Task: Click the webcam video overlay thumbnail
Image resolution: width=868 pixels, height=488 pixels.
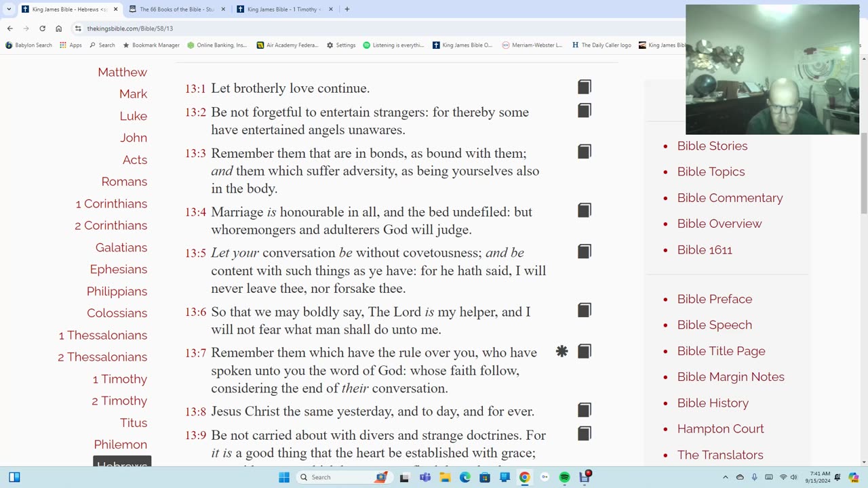Action: [772, 70]
